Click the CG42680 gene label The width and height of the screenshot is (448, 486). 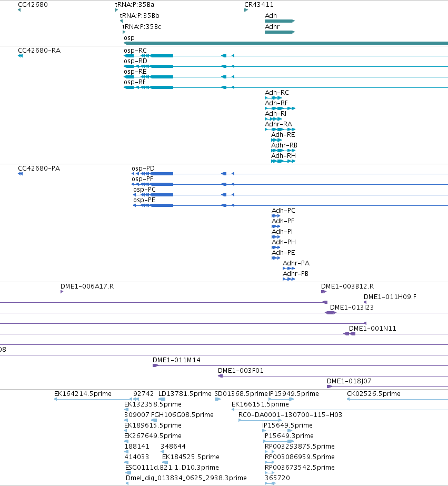(x=33, y=5)
